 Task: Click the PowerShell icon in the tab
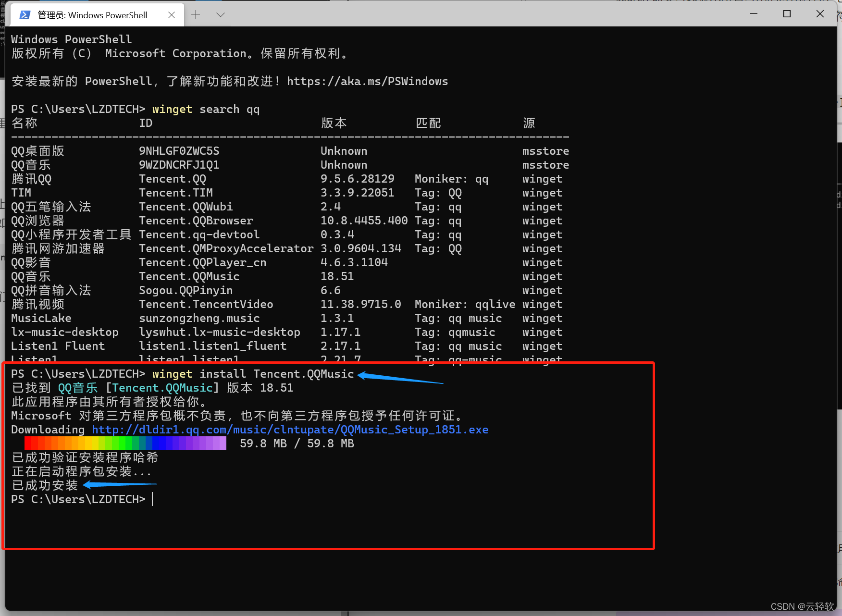[25, 15]
